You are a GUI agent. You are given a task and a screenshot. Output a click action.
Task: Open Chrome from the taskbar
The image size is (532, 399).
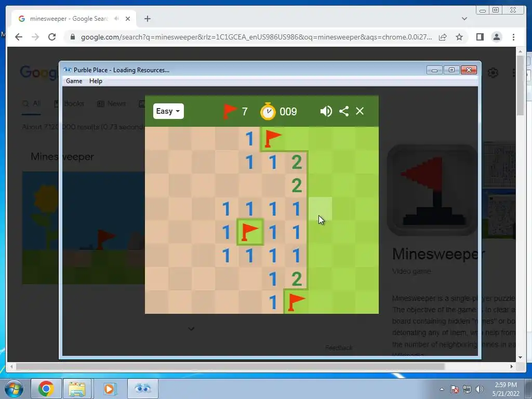46,389
